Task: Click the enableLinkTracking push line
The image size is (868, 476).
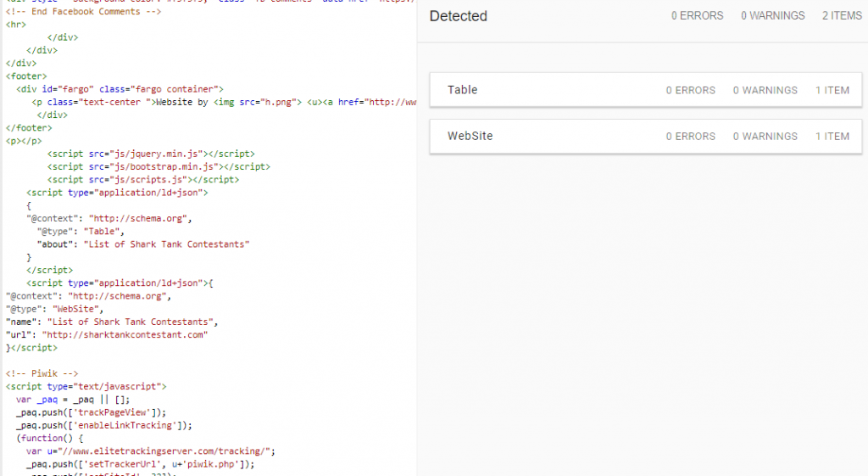Action: pyautogui.click(x=104, y=426)
